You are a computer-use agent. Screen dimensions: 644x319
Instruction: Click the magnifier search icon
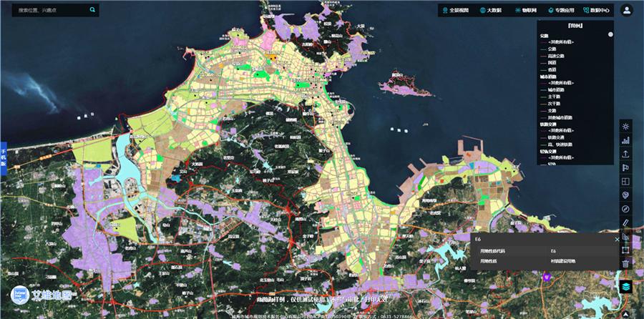point(92,11)
